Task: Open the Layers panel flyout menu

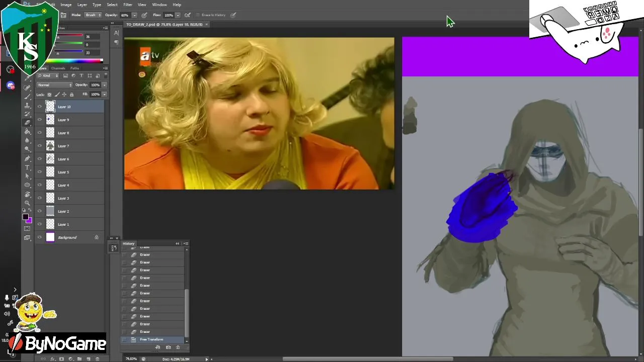Action: (105, 68)
